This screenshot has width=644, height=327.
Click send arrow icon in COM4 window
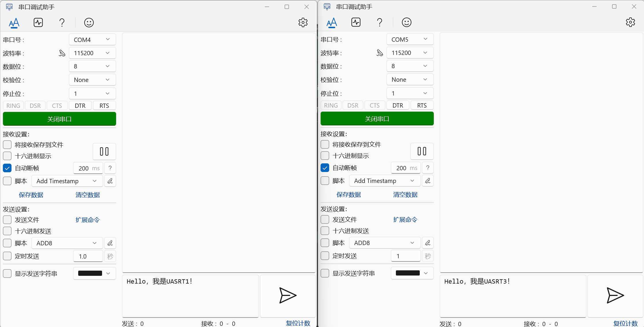point(287,296)
